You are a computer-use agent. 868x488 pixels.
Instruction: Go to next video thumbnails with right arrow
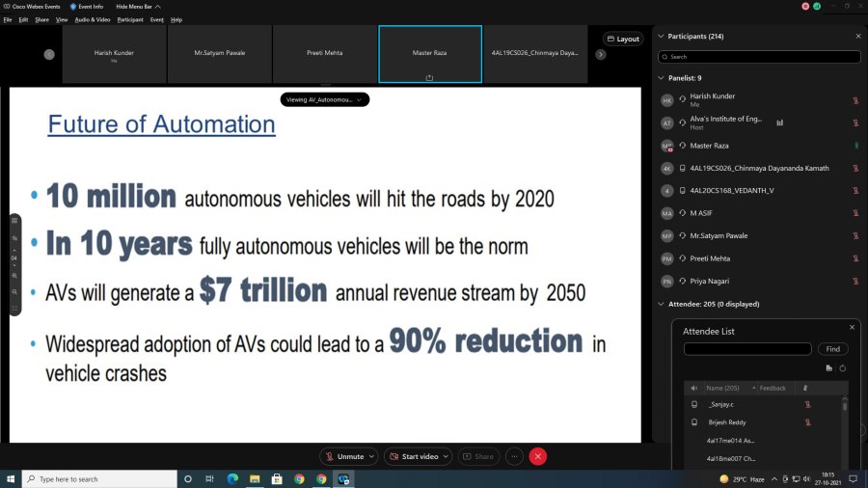[601, 54]
